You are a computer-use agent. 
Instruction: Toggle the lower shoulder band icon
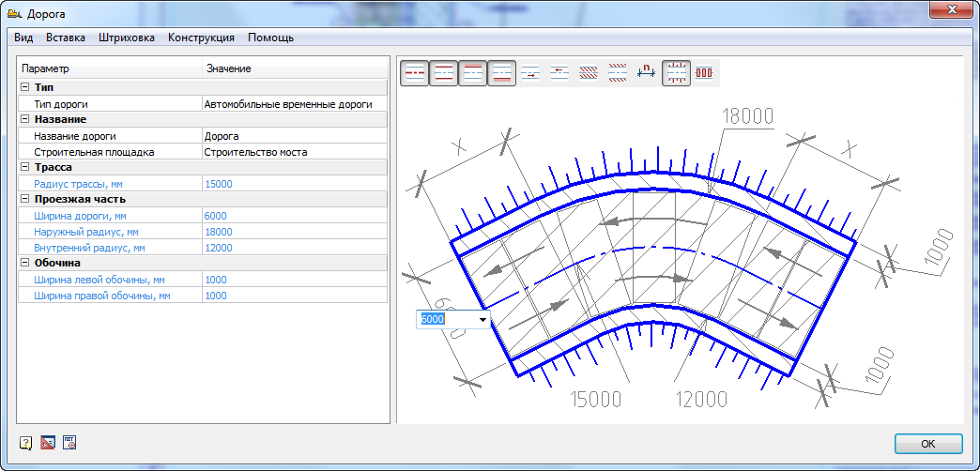tap(501, 73)
